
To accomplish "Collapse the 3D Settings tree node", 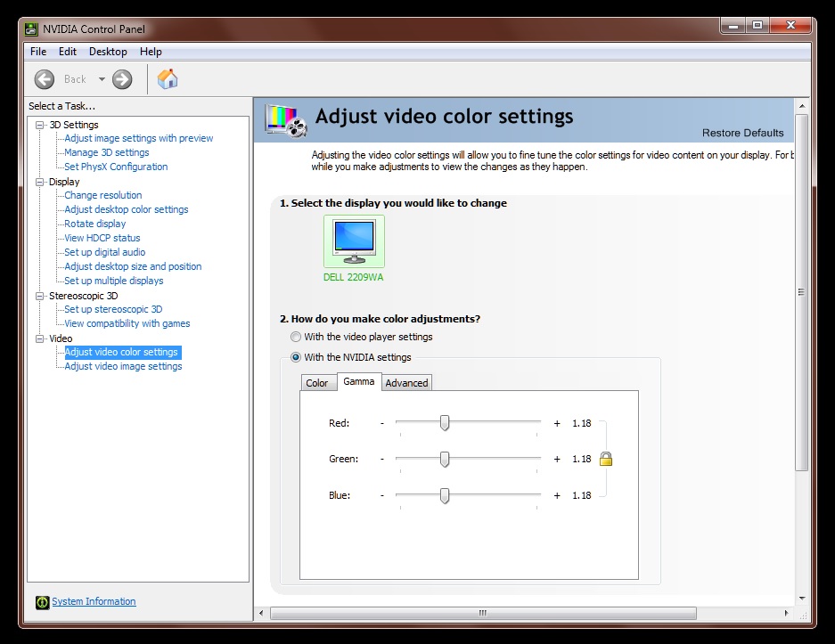I will (39, 125).
